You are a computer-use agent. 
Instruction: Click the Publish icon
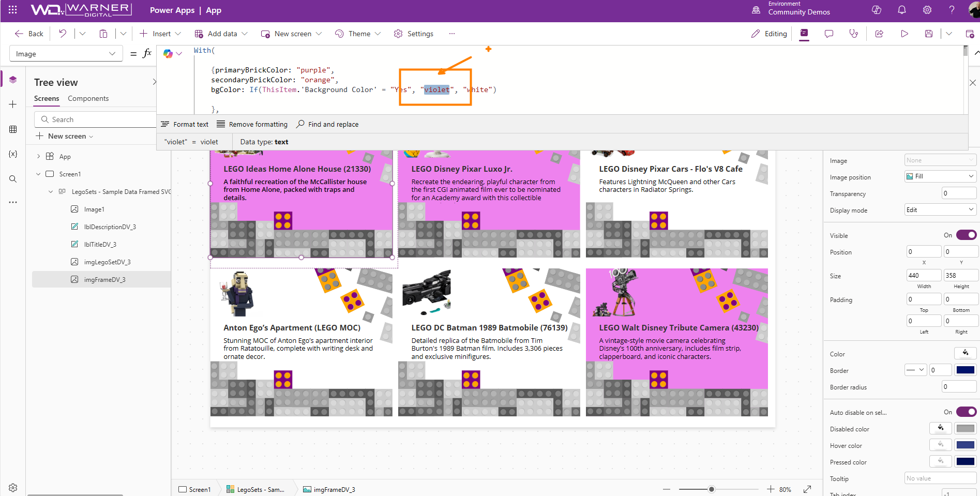[x=970, y=34]
